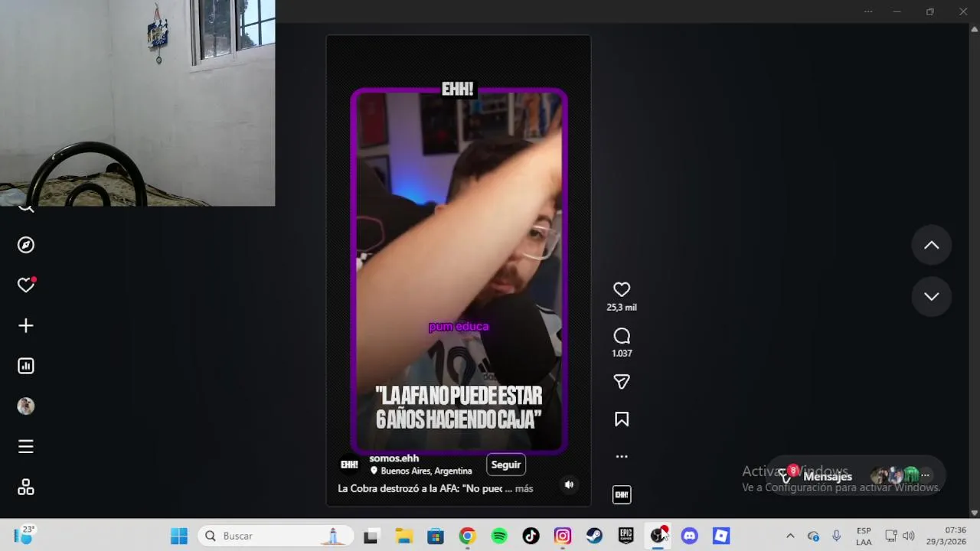Image resolution: width=980 pixels, height=551 pixels.
Task: Open Task View from the taskbar
Action: point(371,536)
